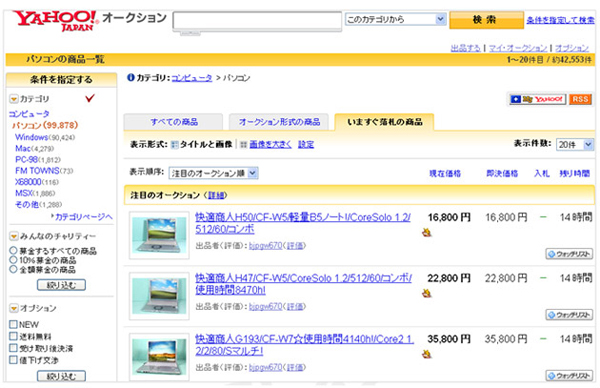Click the yellow 検索 search button
Image resolution: width=600 pixels, height=388 pixels.
tap(486, 20)
